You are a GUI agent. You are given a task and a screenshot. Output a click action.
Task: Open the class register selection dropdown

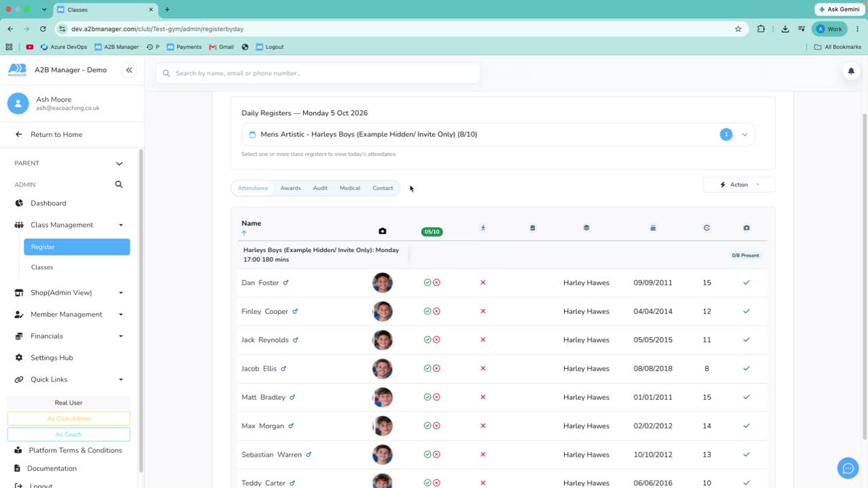(x=498, y=134)
